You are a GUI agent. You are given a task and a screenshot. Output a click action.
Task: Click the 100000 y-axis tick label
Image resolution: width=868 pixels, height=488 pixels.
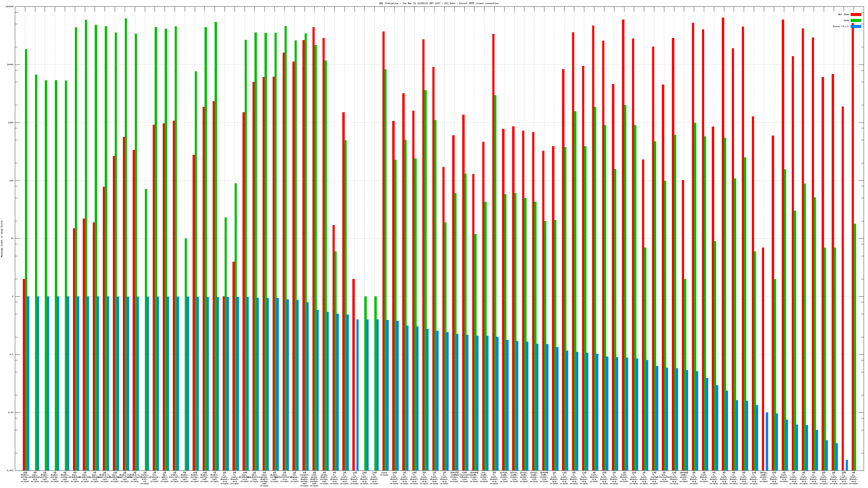pyautogui.click(x=10, y=7)
